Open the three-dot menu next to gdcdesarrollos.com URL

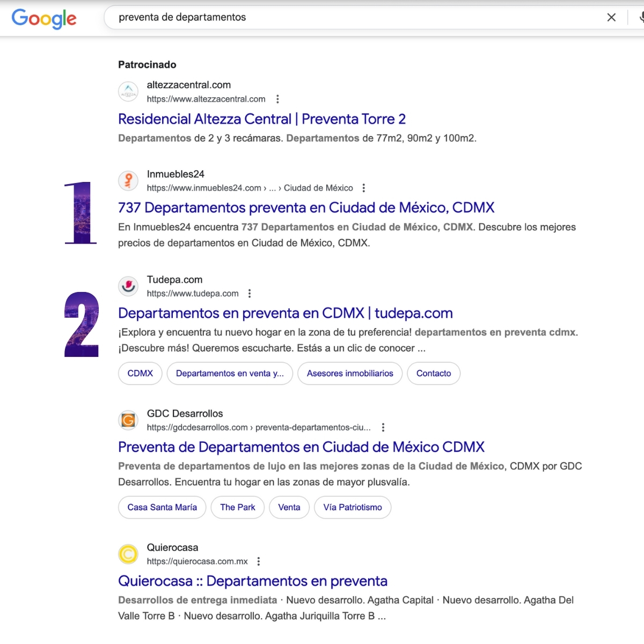coord(383,428)
